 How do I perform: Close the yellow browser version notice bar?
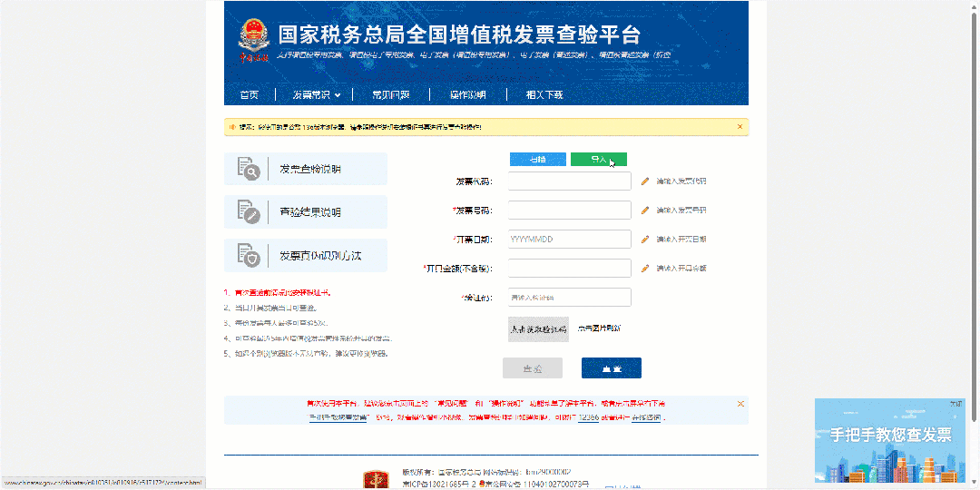tap(740, 127)
